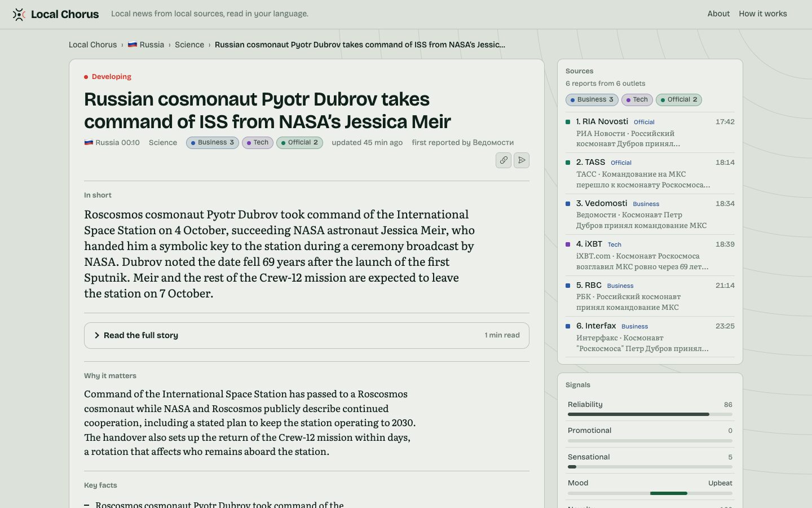
Task: Copy the story link with the chain icon
Action: (504, 160)
